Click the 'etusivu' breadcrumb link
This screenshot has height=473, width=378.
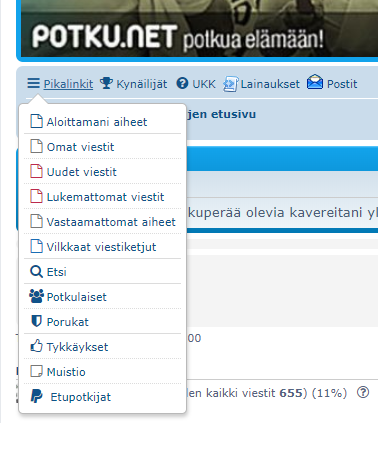click(233, 114)
